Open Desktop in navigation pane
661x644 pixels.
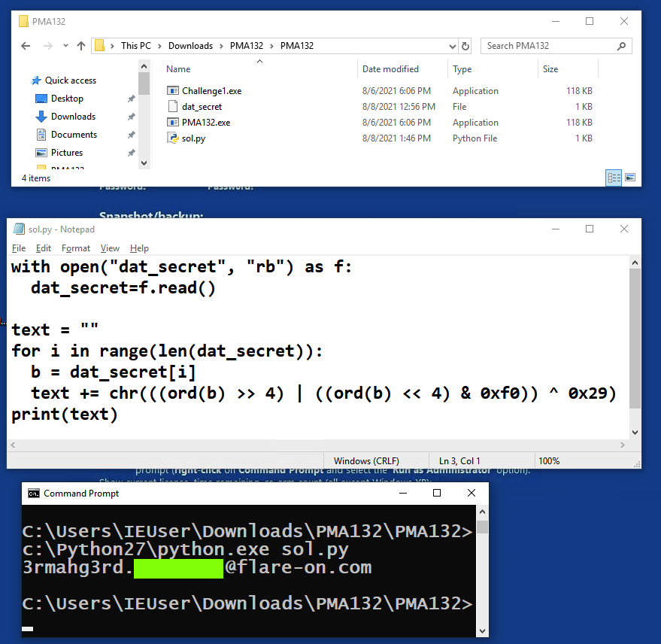[67, 99]
